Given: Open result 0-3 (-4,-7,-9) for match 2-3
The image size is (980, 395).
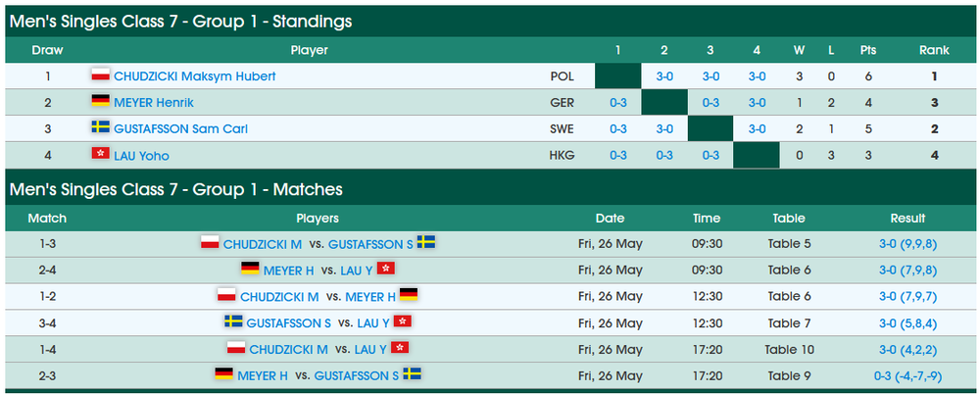Looking at the screenshot, I should pyautogui.click(x=907, y=375).
